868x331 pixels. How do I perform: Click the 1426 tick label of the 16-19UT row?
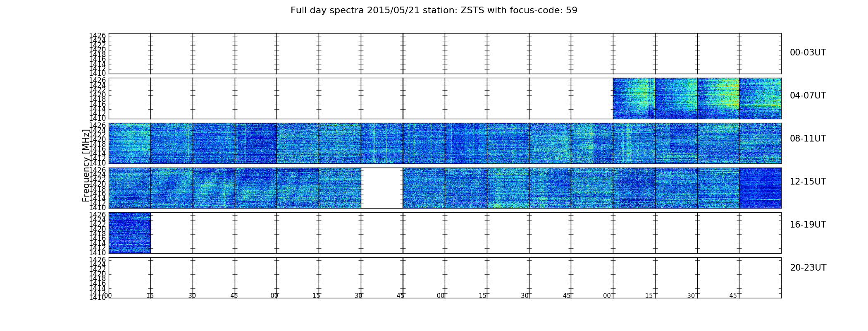click(x=98, y=215)
